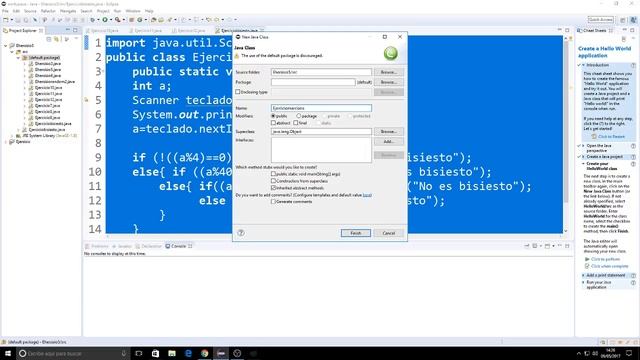This screenshot has width=640, height=360.
Task: Open dropdown arrow beside New icon
Action: pos(11,20)
